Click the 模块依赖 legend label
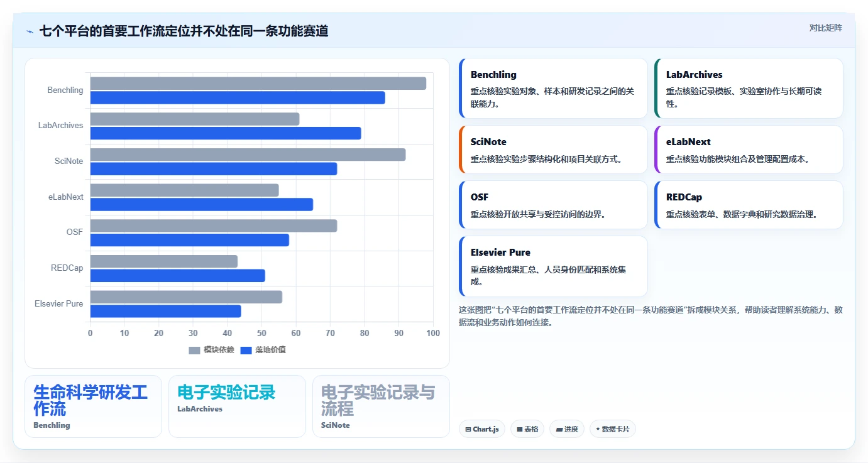868x463 pixels. coord(218,350)
